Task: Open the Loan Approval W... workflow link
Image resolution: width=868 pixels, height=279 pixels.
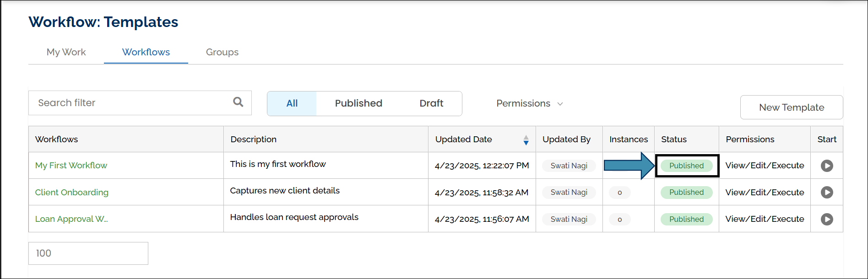Action: (71, 219)
